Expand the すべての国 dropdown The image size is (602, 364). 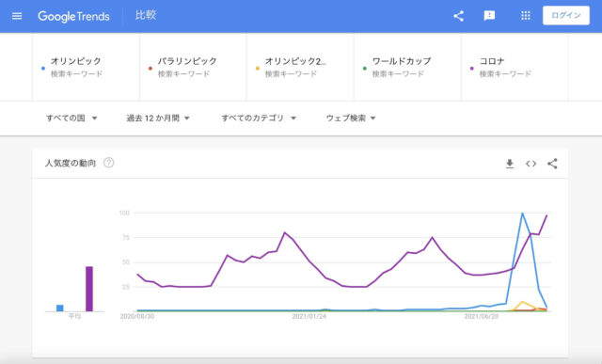[x=71, y=118]
